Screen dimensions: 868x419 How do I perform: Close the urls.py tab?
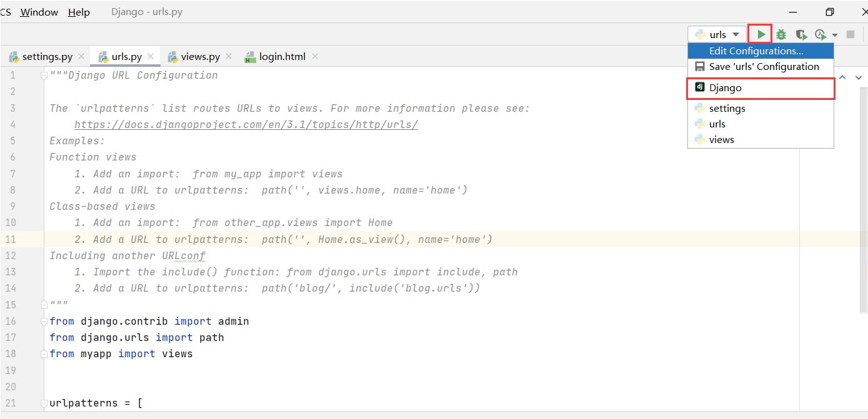[151, 56]
